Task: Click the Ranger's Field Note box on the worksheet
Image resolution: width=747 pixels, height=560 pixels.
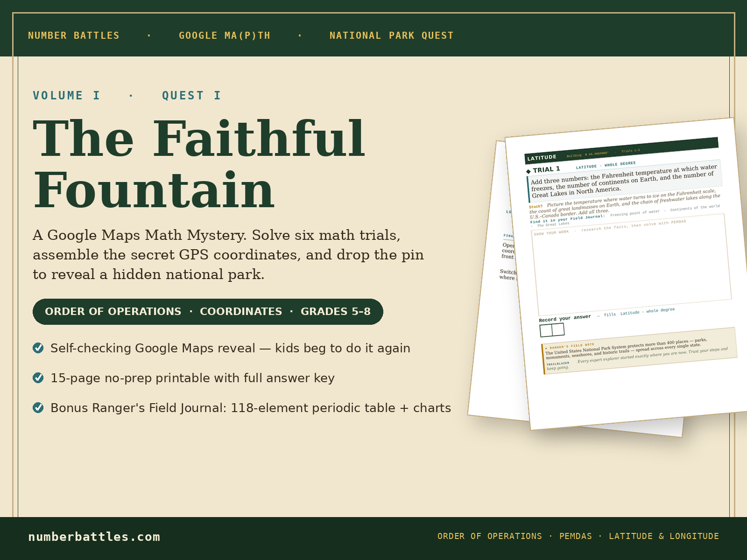Action: [639, 350]
